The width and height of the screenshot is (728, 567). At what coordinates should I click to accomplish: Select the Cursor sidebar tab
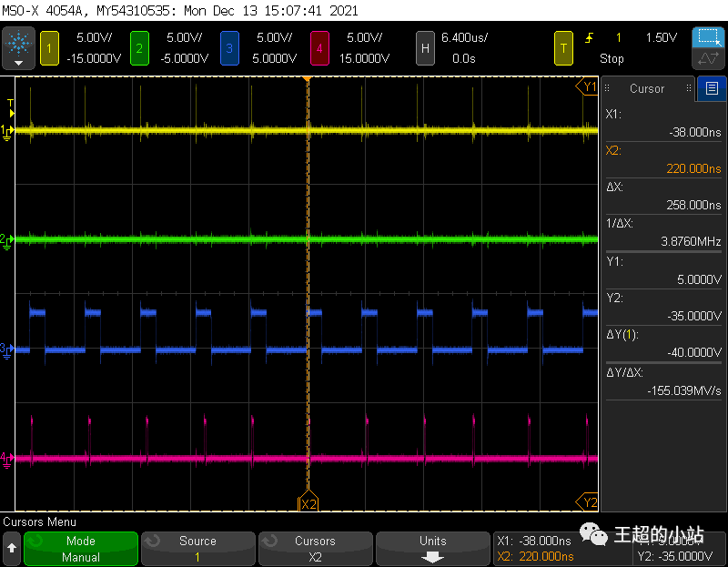point(647,88)
